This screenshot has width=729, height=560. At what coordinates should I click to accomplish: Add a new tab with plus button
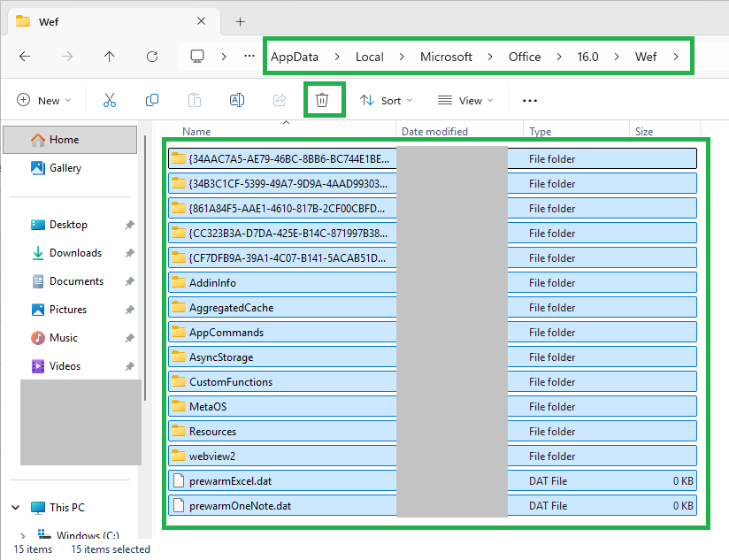point(240,21)
